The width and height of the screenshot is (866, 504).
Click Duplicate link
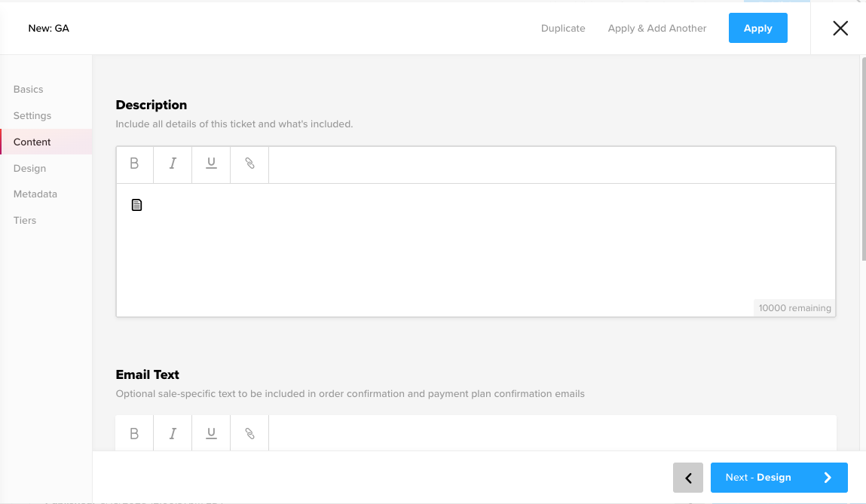coord(563,28)
